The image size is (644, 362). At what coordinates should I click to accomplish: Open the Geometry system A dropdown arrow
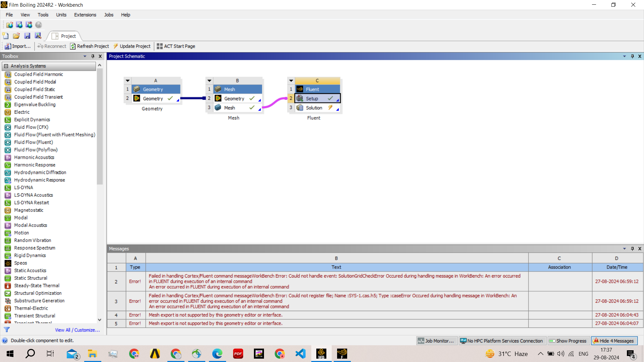click(127, 81)
